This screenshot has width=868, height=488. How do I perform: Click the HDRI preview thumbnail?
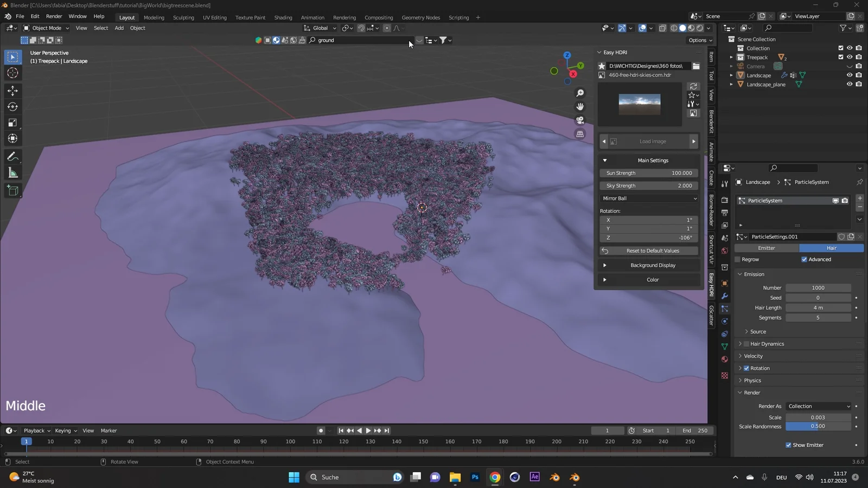pyautogui.click(x=640, y=104)
